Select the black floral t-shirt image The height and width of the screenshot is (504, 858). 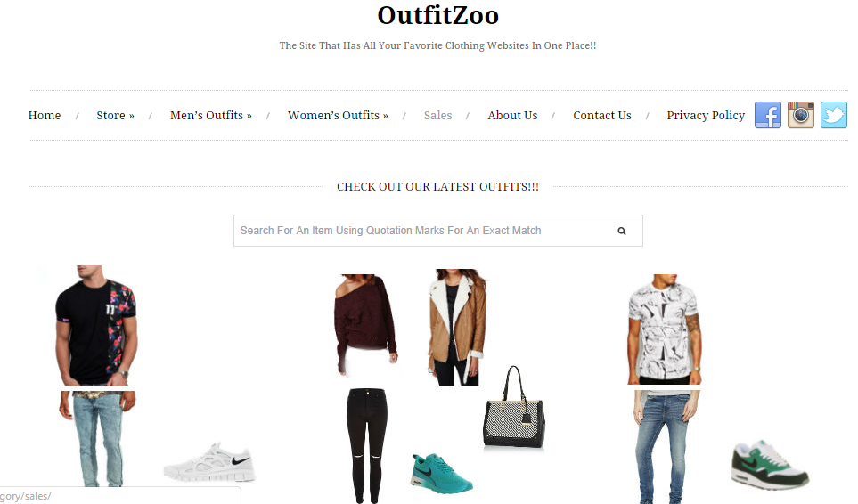pyautogui.click(x=96, y=326)
